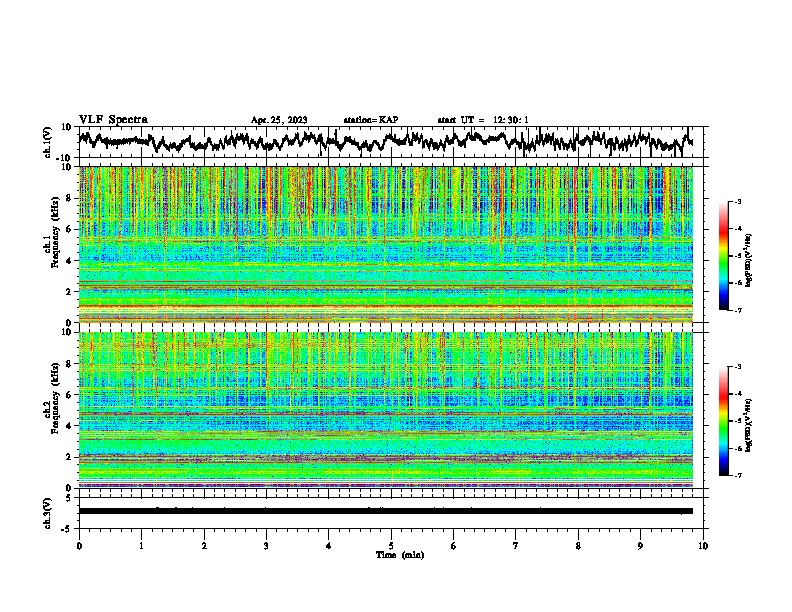Screen dimensions: 792x612
Task: Click time axis tick label '5'
Action: click(x=391, y=546)
